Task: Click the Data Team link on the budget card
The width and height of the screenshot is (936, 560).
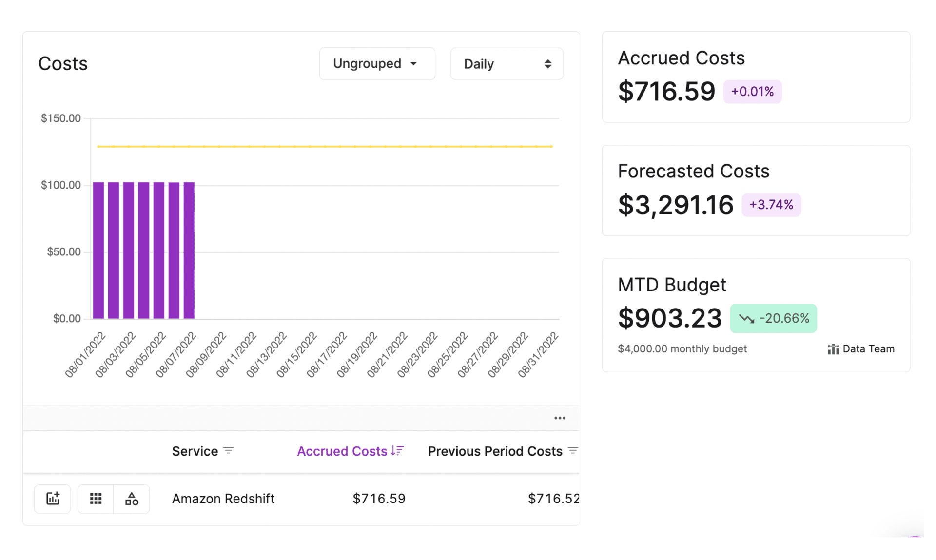Action: pos(869,348)
